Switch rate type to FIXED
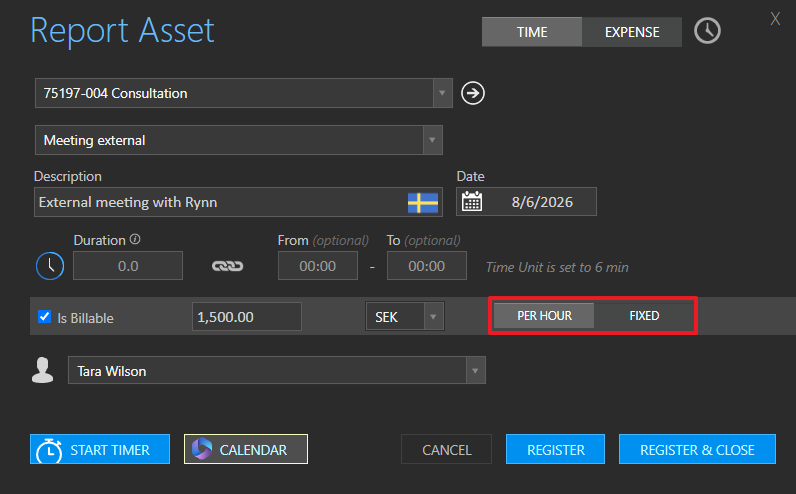The image size is (796, 494). tap(644, 316)
